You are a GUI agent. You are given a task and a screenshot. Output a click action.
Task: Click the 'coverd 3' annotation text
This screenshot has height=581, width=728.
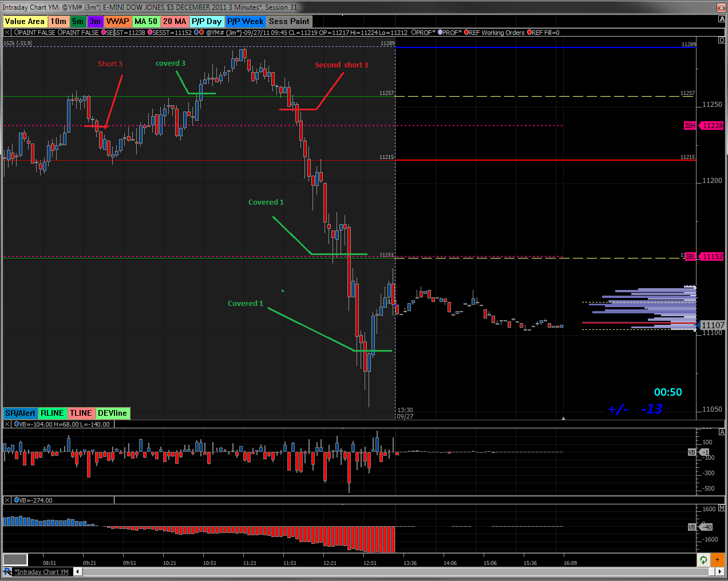pyautogui.click(x=171, y=63)
